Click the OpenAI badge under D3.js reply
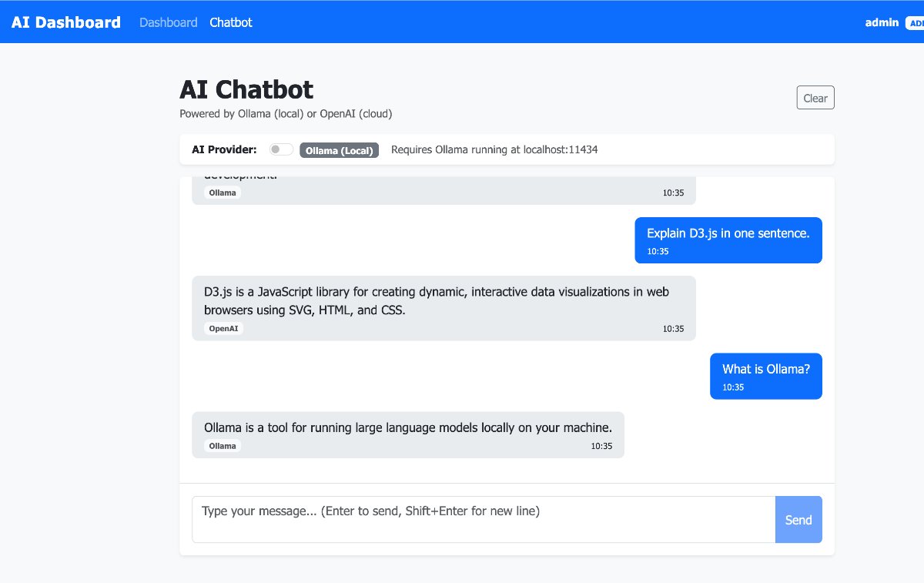The width and height of the screenshot is (924, 583). click(x=224, y=328)
